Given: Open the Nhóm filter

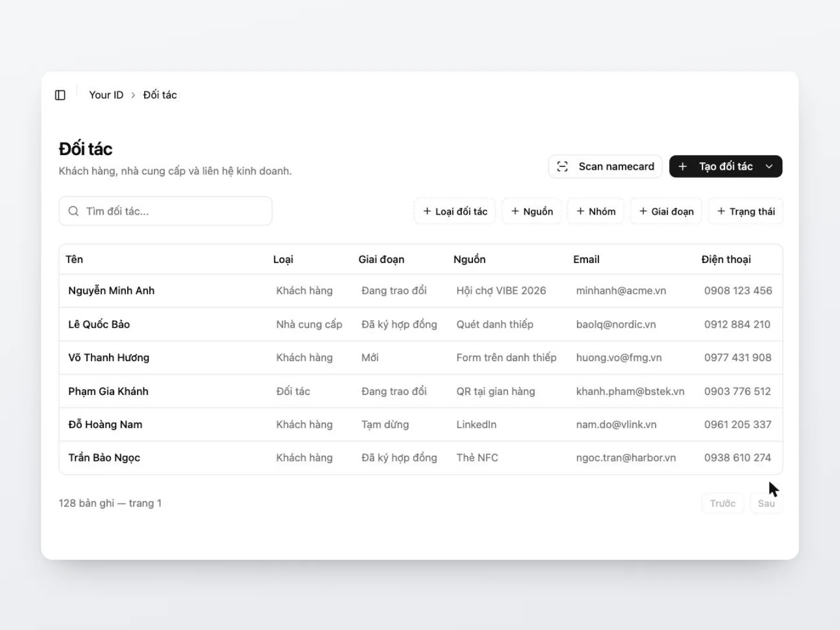Looking at the screenshot, I should (596, 211).
